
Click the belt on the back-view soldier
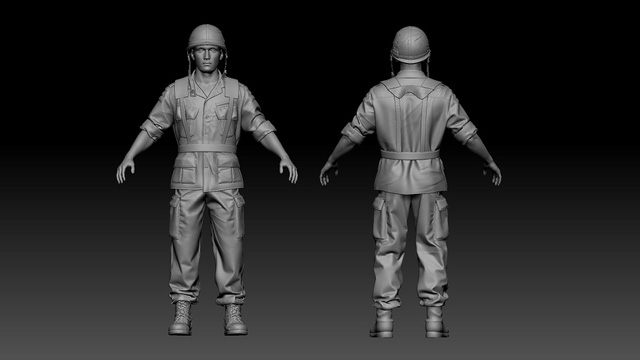[410, 155]
